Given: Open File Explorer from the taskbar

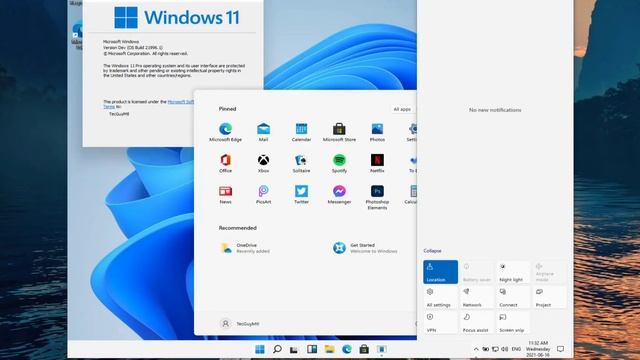Looking at the screenshot, I should (329, 349).
